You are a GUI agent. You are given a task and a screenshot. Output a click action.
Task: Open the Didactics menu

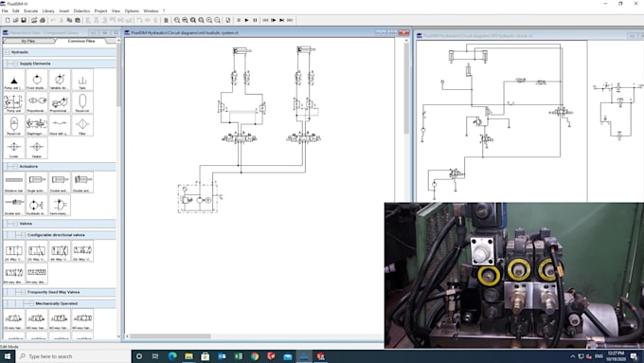[x=81, y=11]
